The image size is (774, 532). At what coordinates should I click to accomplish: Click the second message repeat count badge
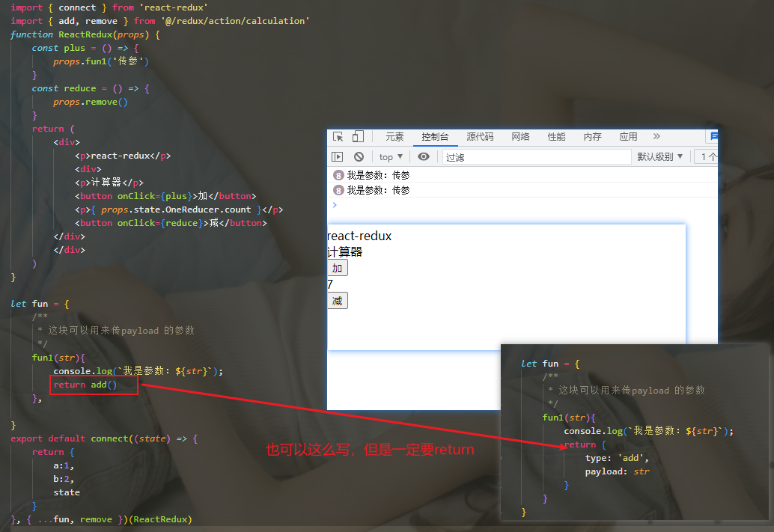tap(338, 190)
